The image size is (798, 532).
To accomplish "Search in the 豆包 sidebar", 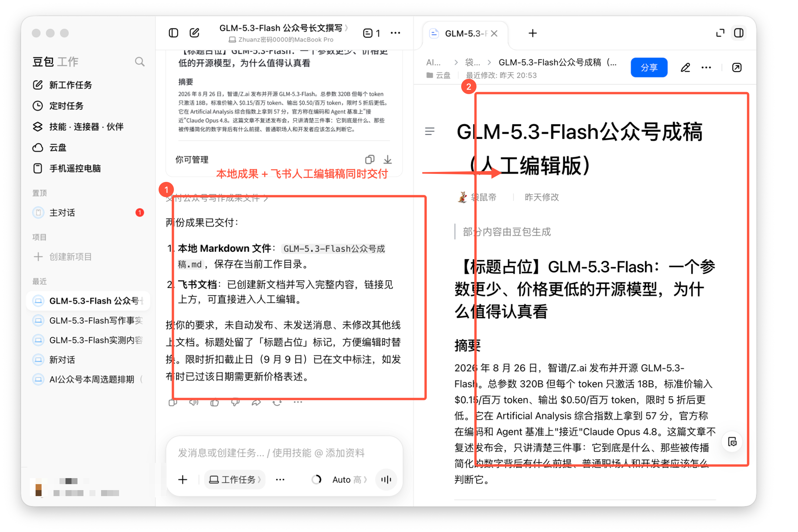I will click(x=139, y=62).
